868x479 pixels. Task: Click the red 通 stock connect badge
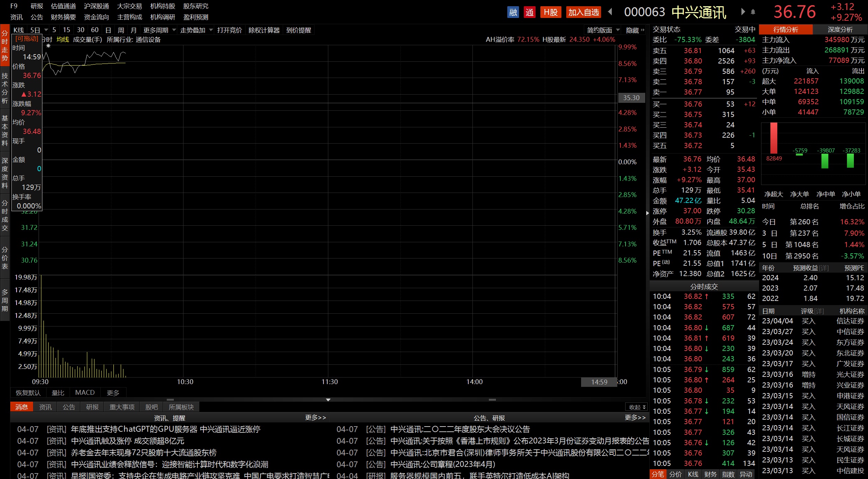(x=529, y=12)
